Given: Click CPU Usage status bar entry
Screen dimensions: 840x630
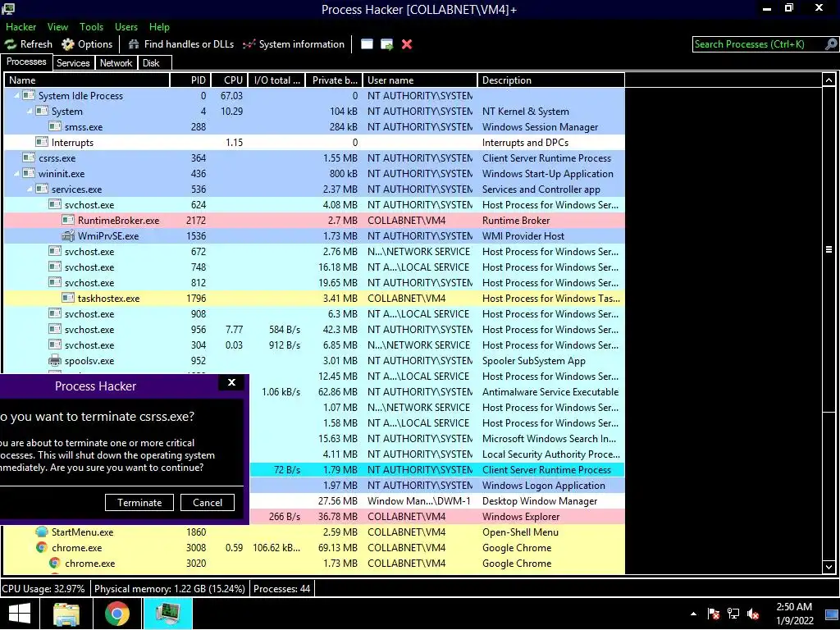Looking at the screenshot, I should pos(44,589).
